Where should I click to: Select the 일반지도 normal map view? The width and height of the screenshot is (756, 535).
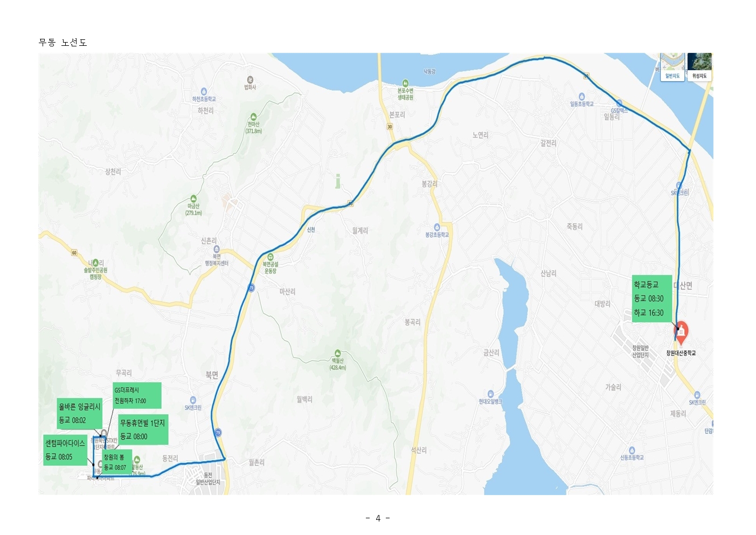(672, 67)
